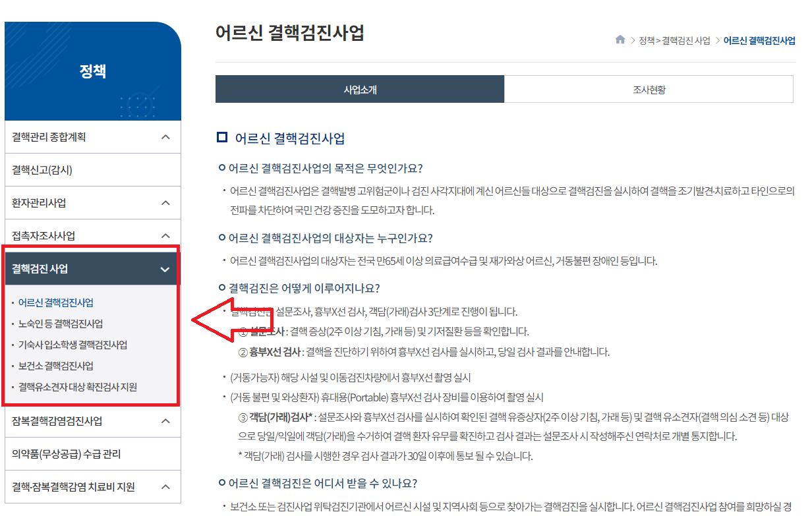Screen dimensions: 812x516
Task: Select the 사업소개 tab
Action: pyautogui.click(x=359, y=89)
